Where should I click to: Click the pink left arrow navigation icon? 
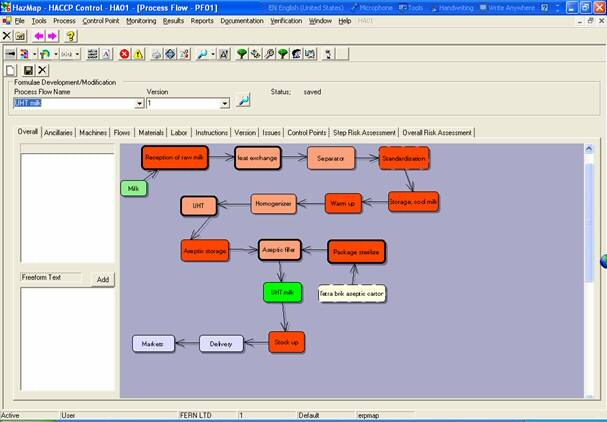point(39,36)
